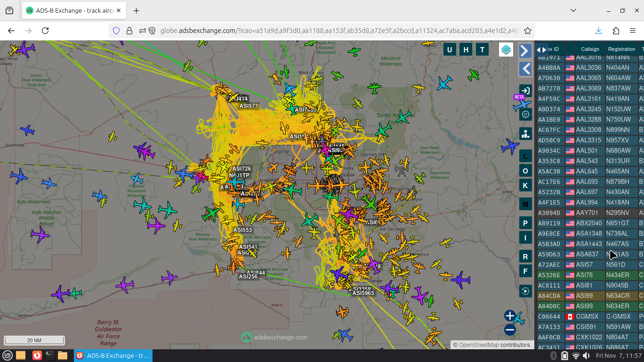The image size is (644, 362).
Task: Toggle the F map button
Action: coord(525,271)
